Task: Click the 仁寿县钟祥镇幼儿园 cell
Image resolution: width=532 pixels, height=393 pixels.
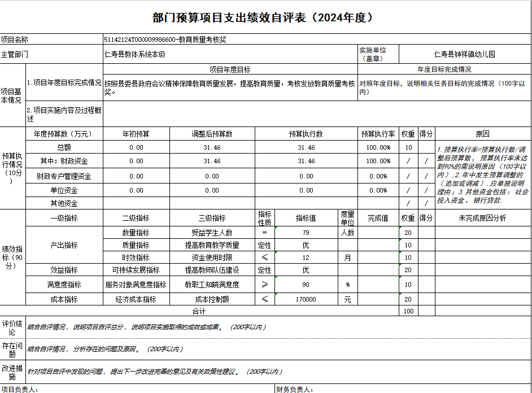Action: coord(464,54)
